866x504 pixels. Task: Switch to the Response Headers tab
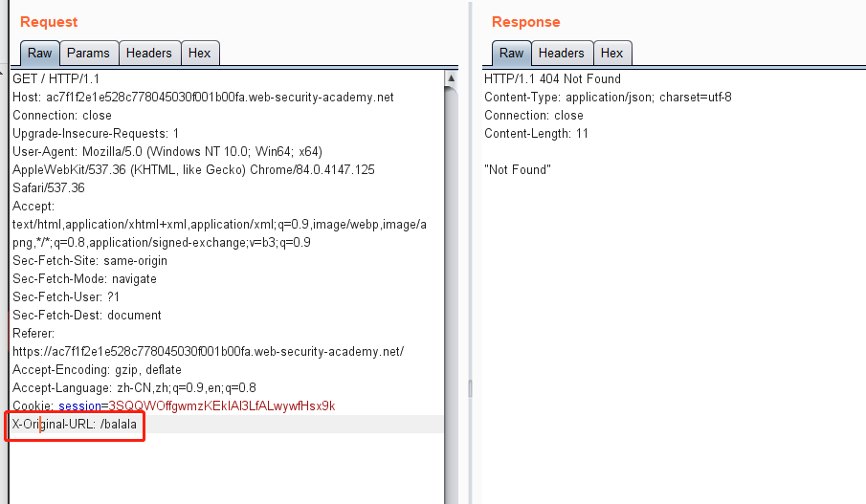click(x=561, y=53)
